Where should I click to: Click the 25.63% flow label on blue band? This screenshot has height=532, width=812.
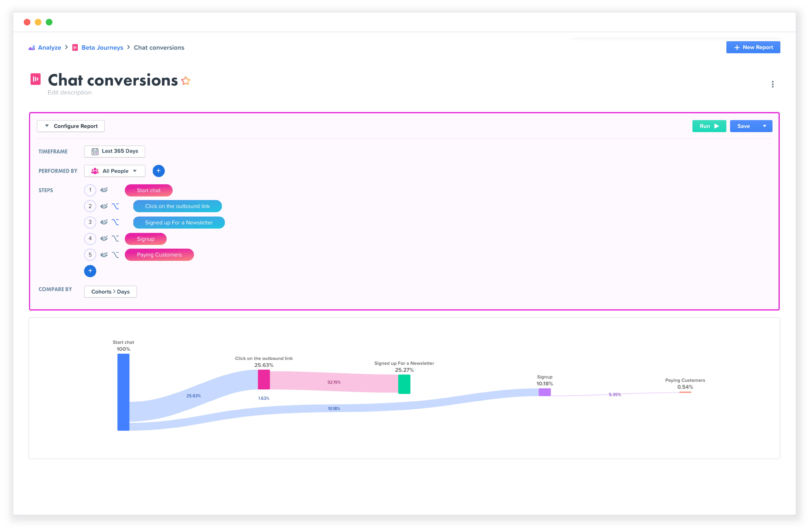pyautogui.click(x=193, y=396)
